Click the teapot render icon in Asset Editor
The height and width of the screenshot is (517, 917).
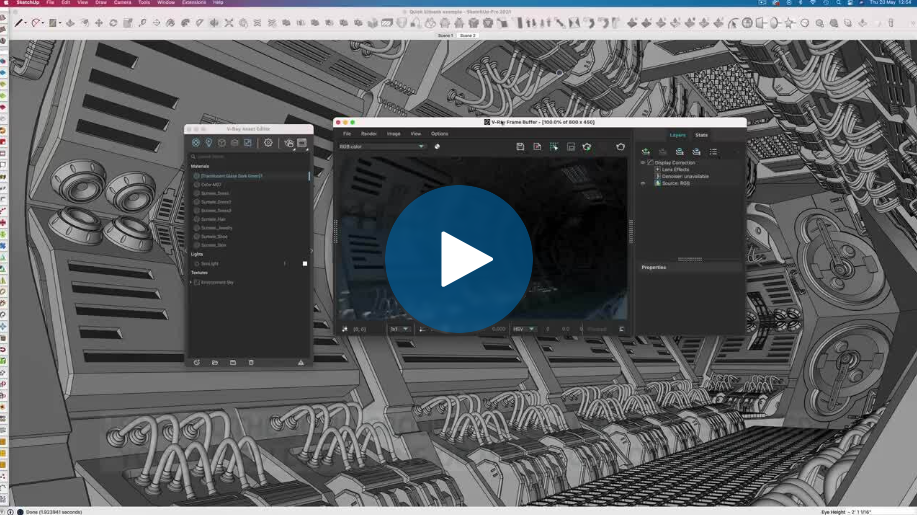pos(289,143)
